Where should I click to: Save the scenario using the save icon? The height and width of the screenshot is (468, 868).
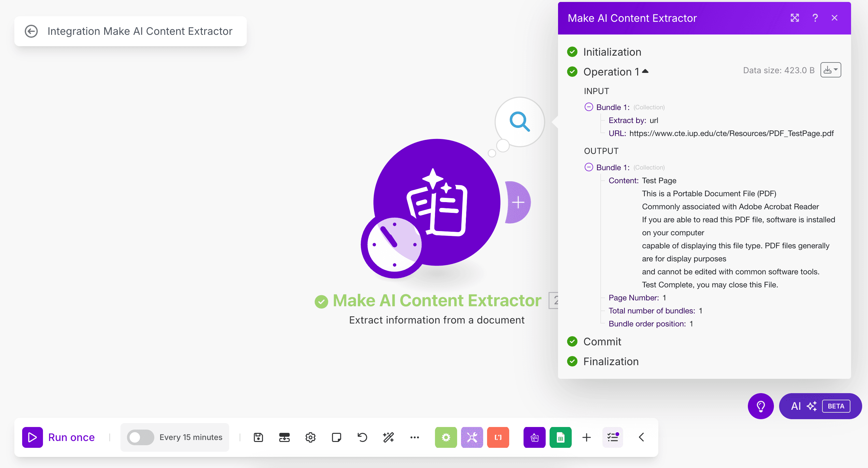[x=258, y=437]
